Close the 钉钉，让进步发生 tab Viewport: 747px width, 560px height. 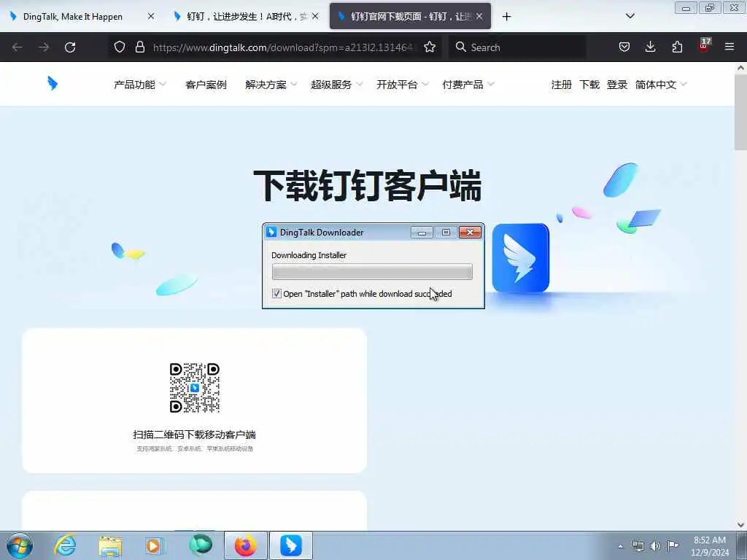pyautogui.click(x=315, y=16)
